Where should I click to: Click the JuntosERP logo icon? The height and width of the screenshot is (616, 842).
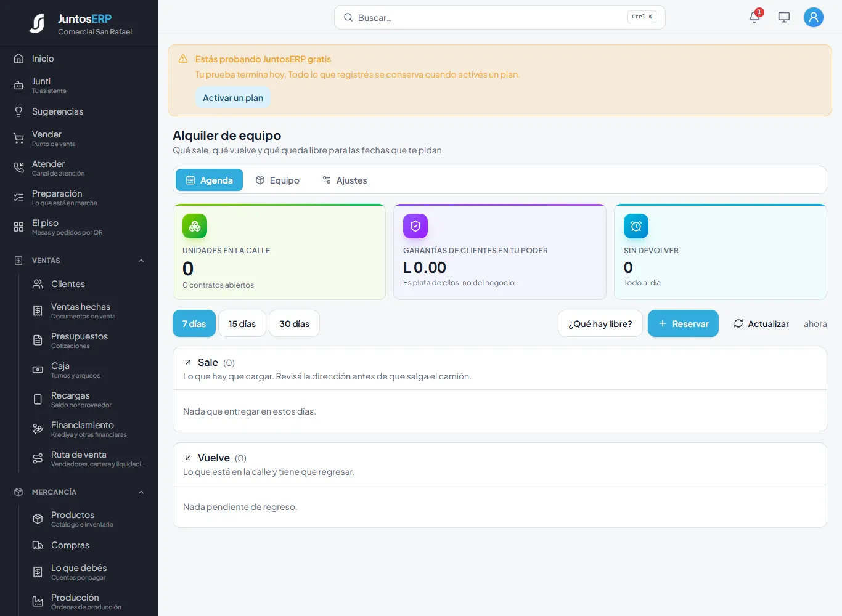pyautogui.click(x=37, y=23)
